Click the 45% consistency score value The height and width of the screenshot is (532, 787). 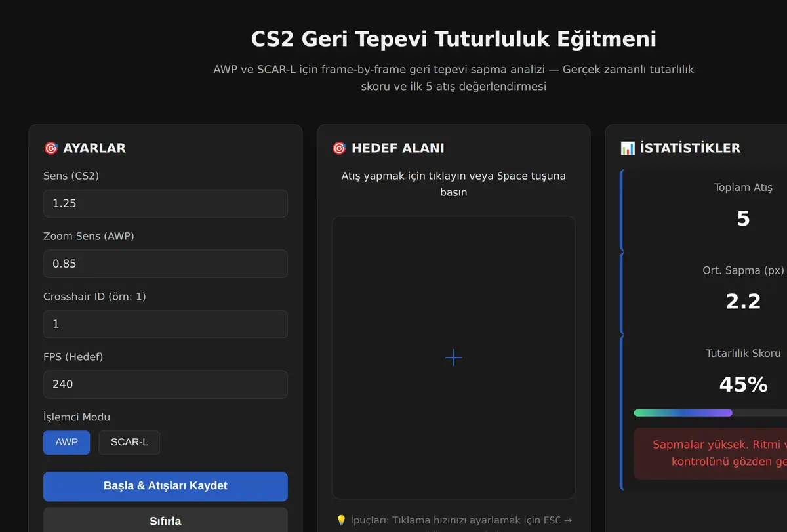pyautogui.click(x=743, y=384)
